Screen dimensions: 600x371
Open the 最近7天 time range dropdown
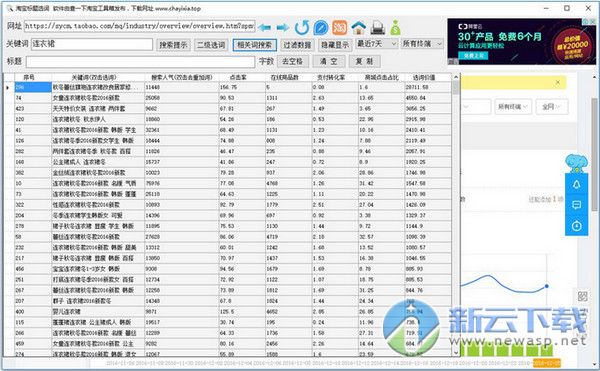point(377,44)
